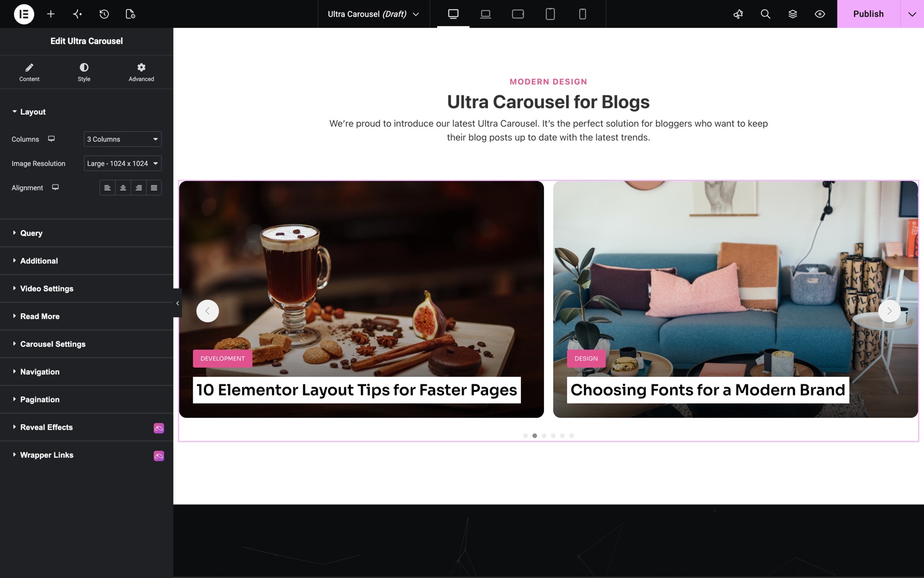Viewport: 924px width, 578px height.
Task: Open the Finder search icon
Action: point(765,14)
